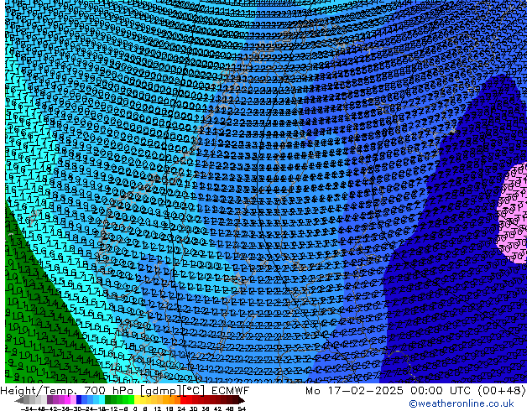Pick the cyan legend swatch
This screenshot has height=411, width=532.
click(x=102, y=400)
